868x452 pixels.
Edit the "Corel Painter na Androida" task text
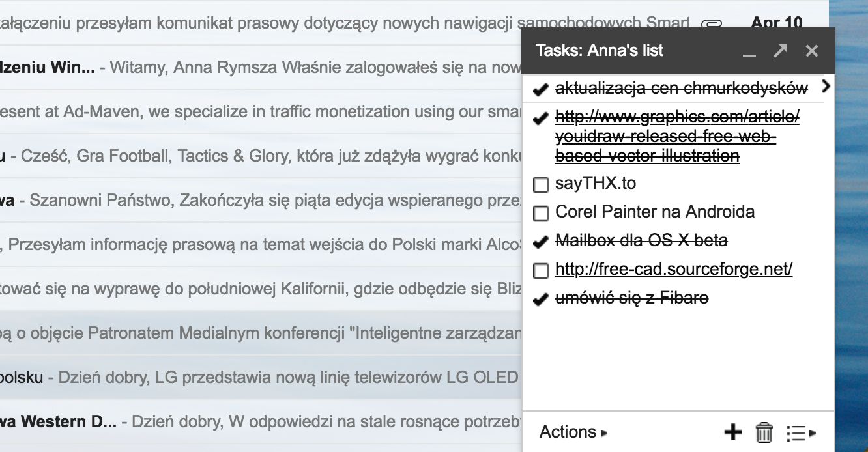click(654, 212)
